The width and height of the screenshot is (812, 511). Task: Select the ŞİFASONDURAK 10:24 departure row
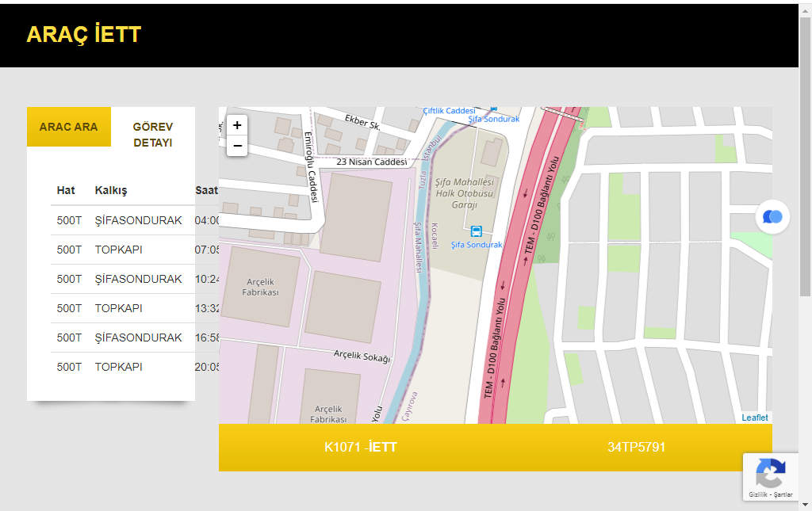pos(135,279)
